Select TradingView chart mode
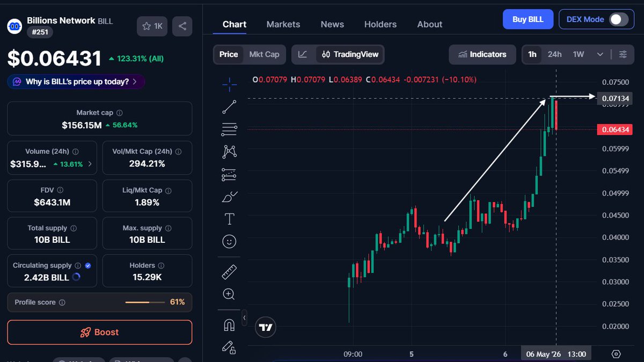644x362 pixels. (x=350, y=54)
